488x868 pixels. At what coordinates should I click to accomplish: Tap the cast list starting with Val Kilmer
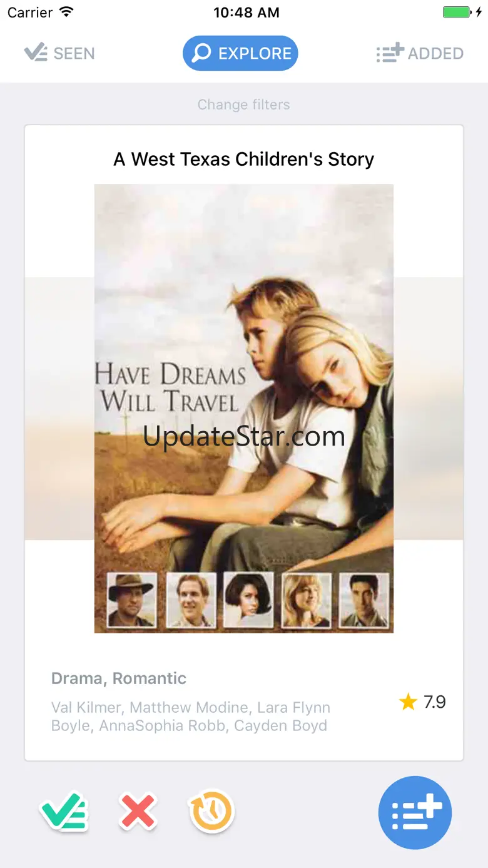pos(191,717)
